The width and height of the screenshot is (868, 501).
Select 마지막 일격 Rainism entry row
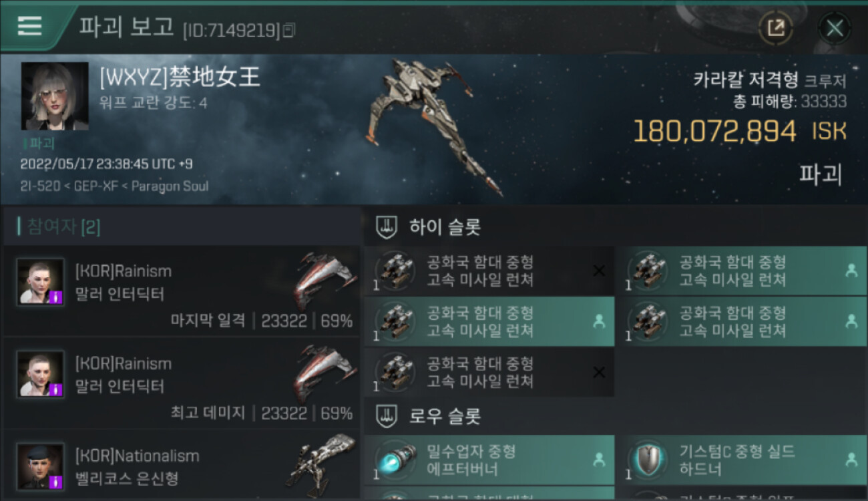click(182, 291)
